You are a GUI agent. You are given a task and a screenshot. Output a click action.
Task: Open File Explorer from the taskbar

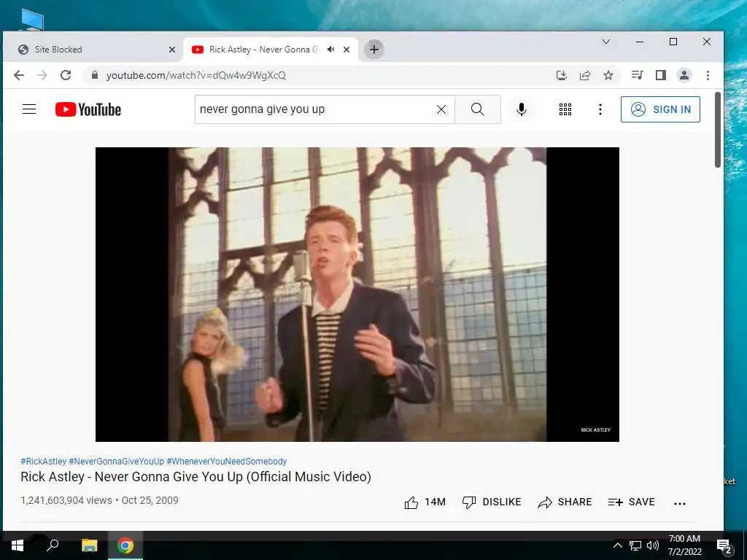[89, 545]
